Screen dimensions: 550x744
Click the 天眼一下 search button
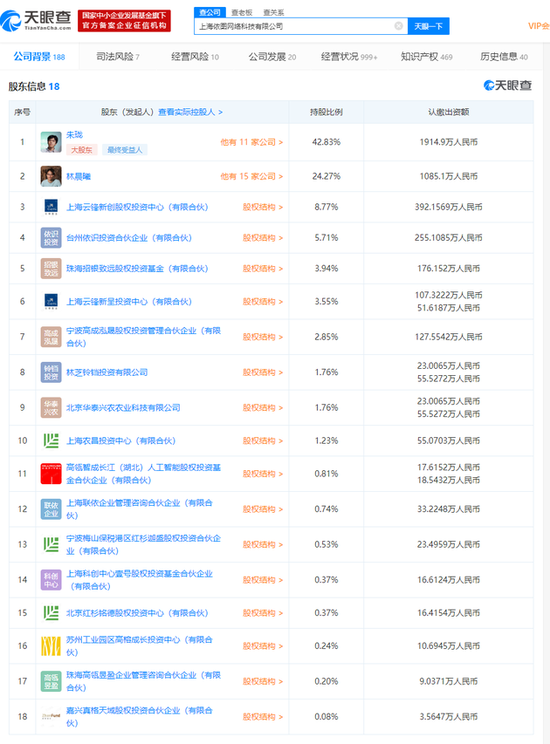[429, 27]
